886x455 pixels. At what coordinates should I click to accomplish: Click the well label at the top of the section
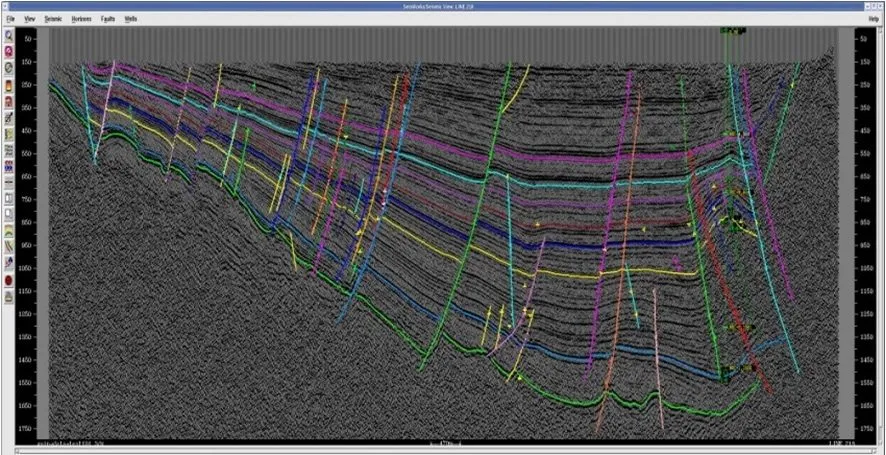(x=733, y=31)
